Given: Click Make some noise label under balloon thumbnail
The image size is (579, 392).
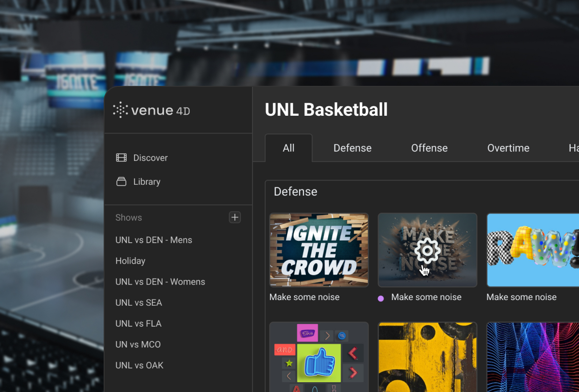Looking at the screenshot, I should point(522,297).
